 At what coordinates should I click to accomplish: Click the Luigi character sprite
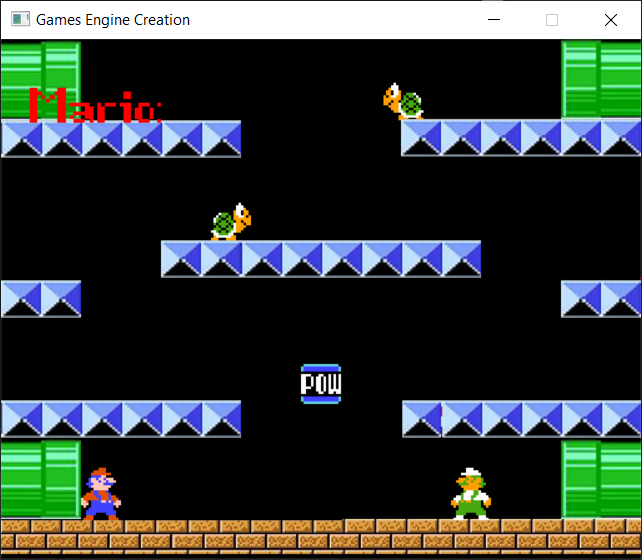471,494
